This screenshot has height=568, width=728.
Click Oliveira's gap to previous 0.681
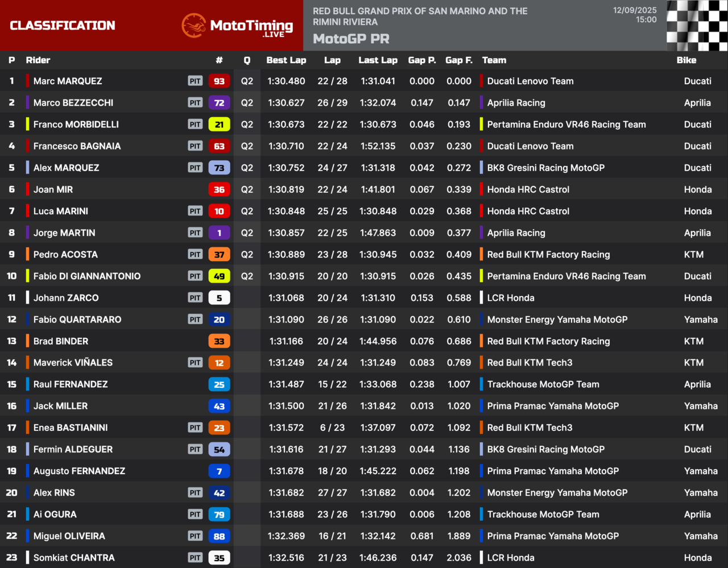tap(422, 536)
